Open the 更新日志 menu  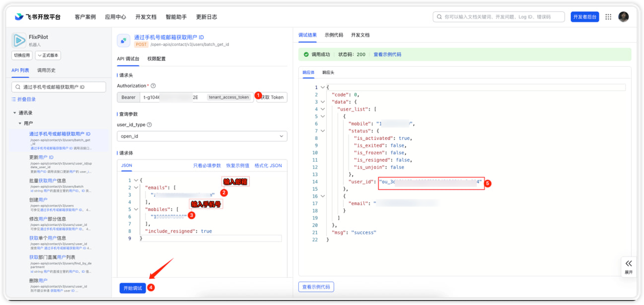click(x=207, y=17)
